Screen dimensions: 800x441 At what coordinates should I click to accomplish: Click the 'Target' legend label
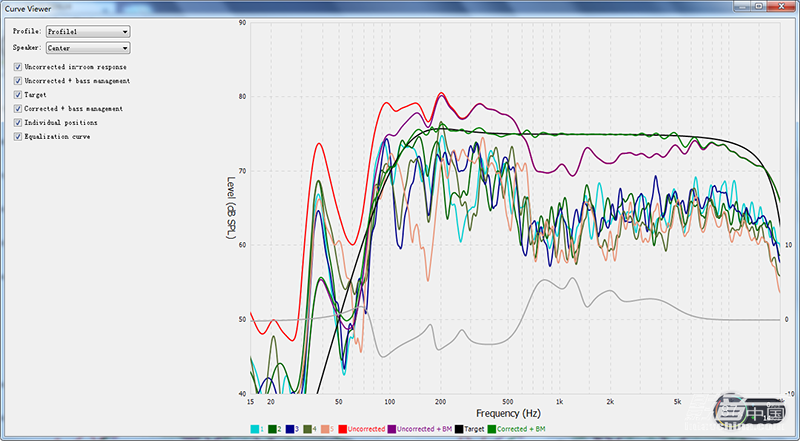tap(474, 429)
